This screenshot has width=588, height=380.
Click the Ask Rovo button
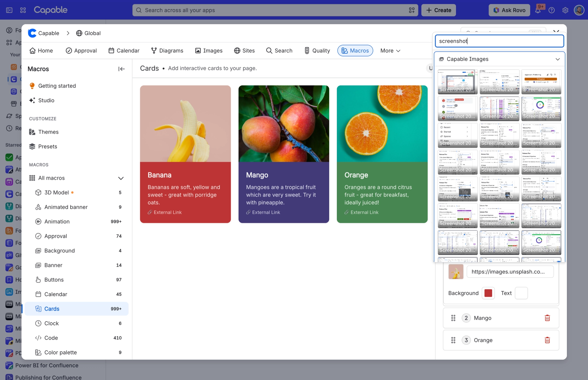tap(509, 10)
